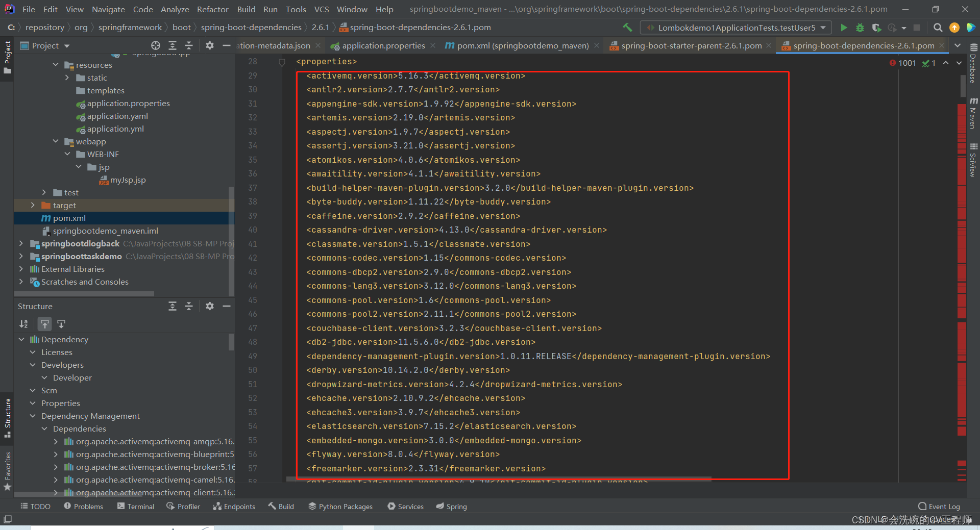The height and width of the screenshot is (530, 980).
Task: Open Search Everywhere magnifier icon
Action: point(938,28)
